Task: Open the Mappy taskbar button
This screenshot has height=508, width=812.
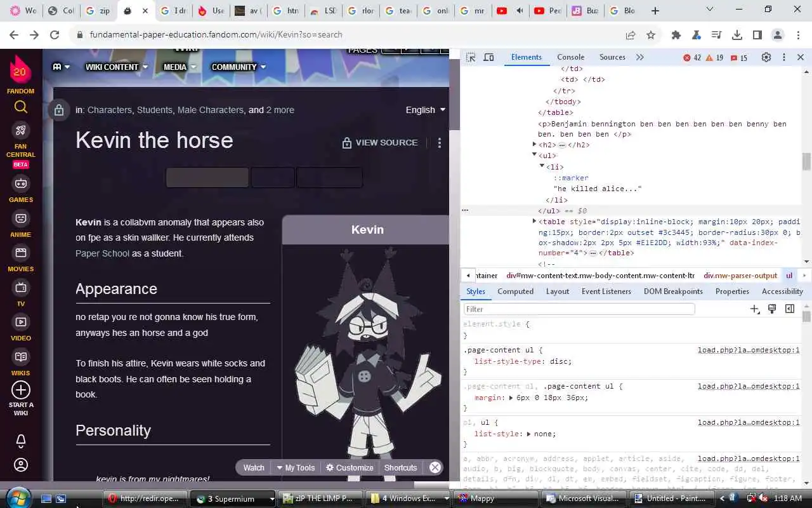Action: [496, 498]
